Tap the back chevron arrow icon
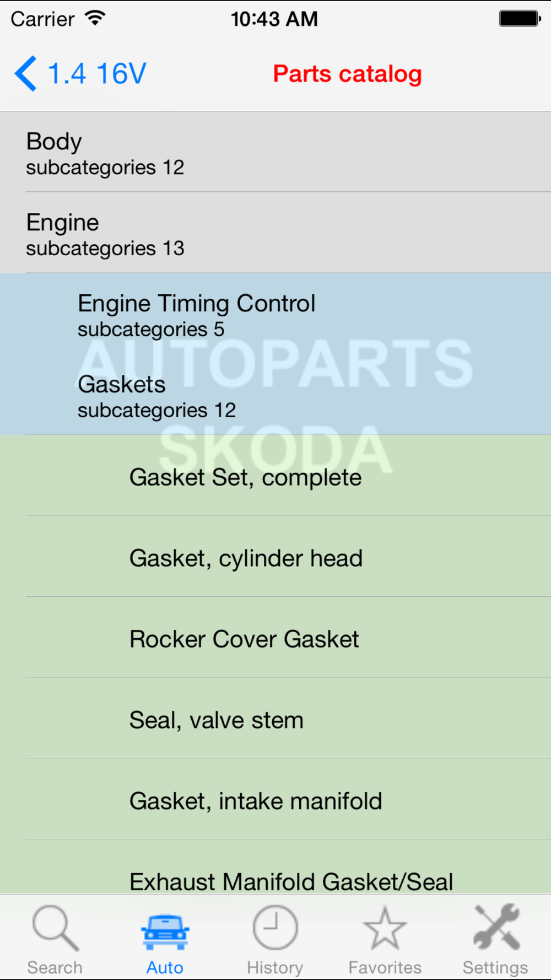 pos(26,73)
